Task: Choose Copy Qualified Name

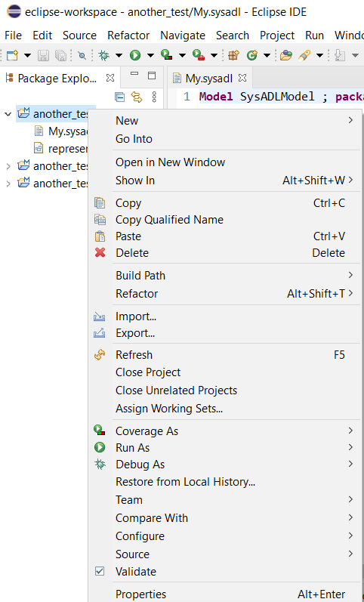Action: tap(225, 220)
